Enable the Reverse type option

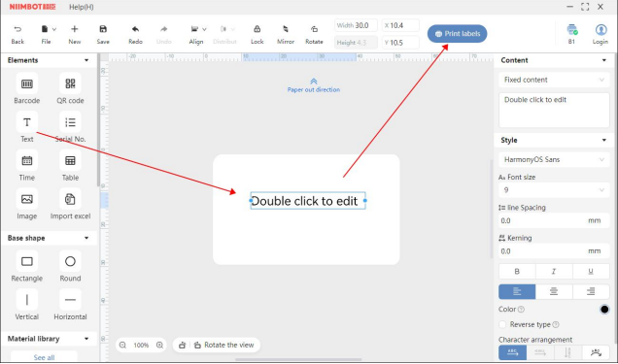point(502,324)
